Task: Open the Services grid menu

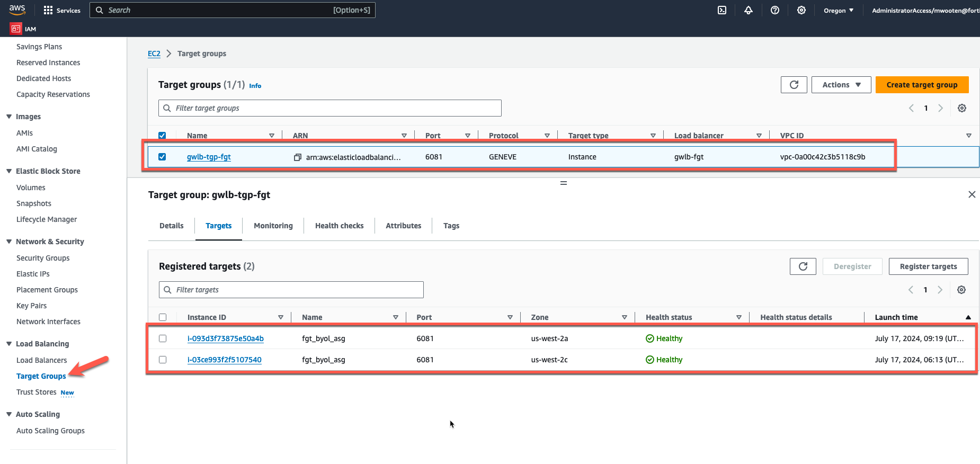Action: point(62,10)
